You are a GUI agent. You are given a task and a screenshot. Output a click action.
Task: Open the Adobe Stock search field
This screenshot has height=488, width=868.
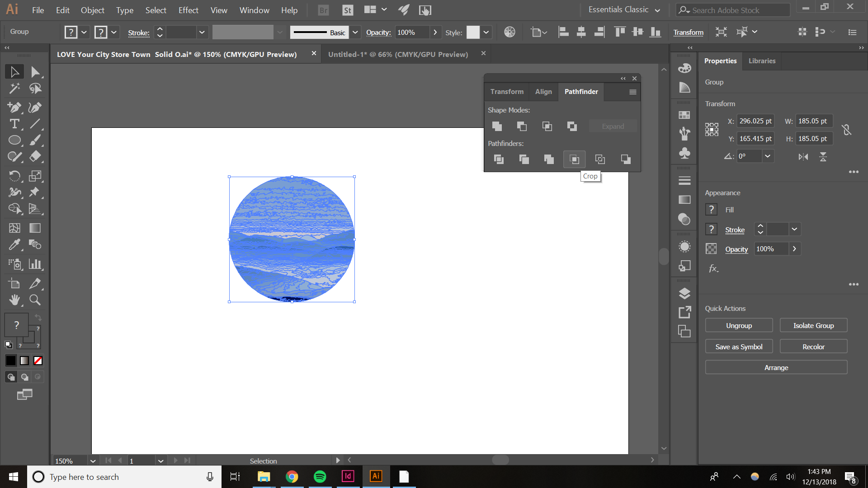(x=732, y=9)
